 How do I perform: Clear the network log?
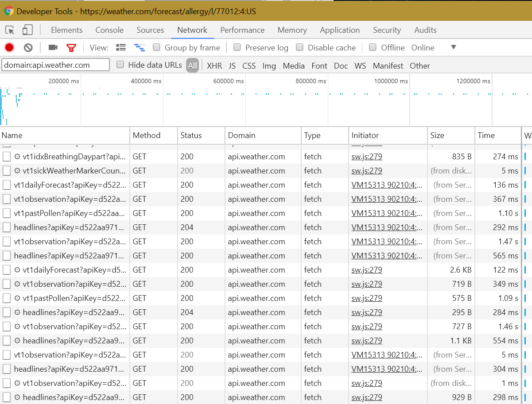[28, 47]
